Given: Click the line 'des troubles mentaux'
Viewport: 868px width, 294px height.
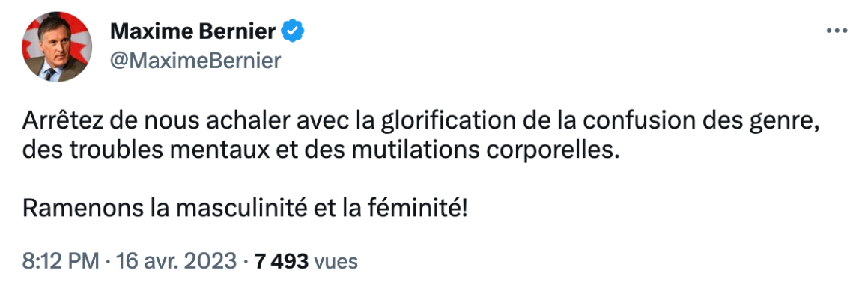Looking at the screenshot, I should coord(319,151).
